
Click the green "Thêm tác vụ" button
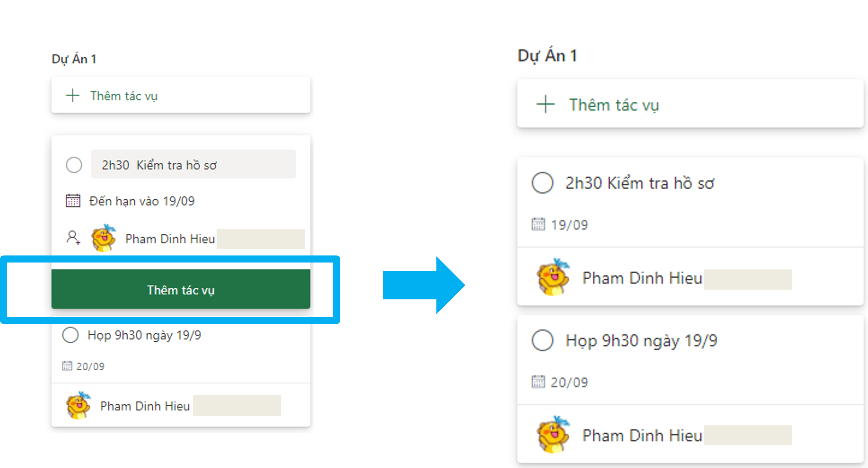181,289
